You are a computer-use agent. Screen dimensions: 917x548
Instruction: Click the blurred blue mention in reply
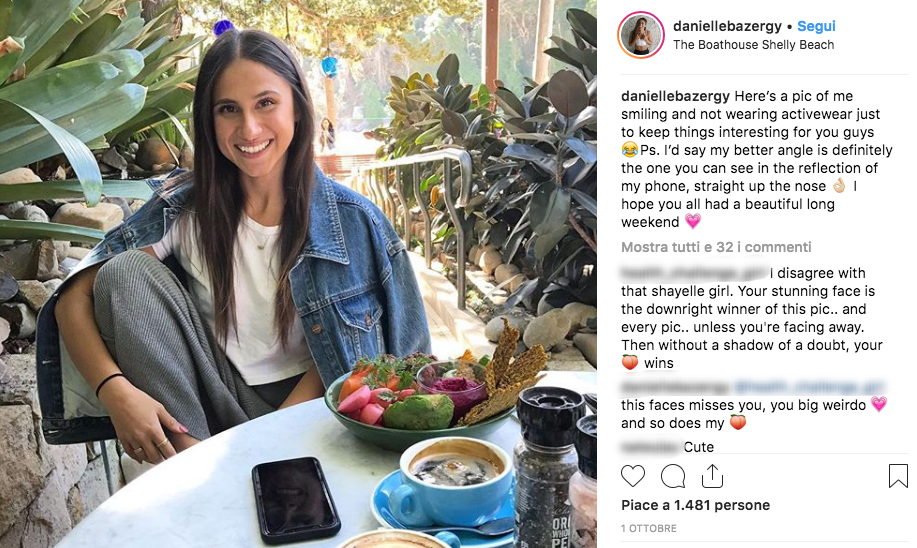tap(809, 387)
